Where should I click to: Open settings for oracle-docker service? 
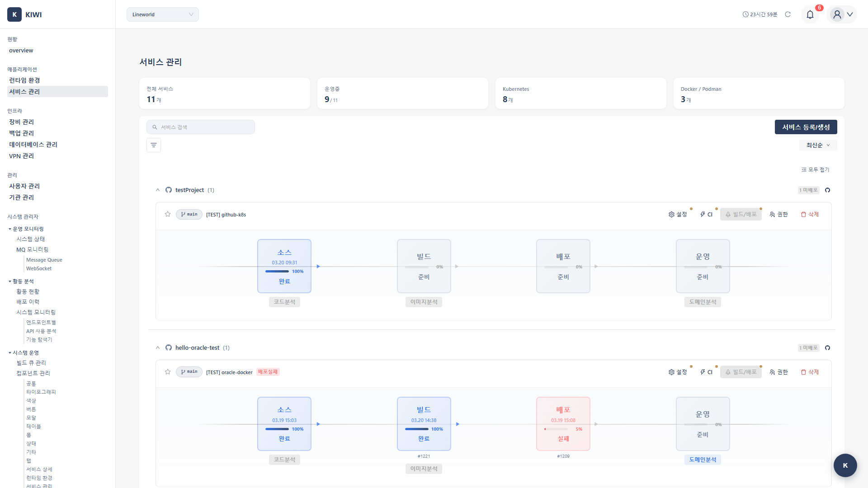point(678,372)
